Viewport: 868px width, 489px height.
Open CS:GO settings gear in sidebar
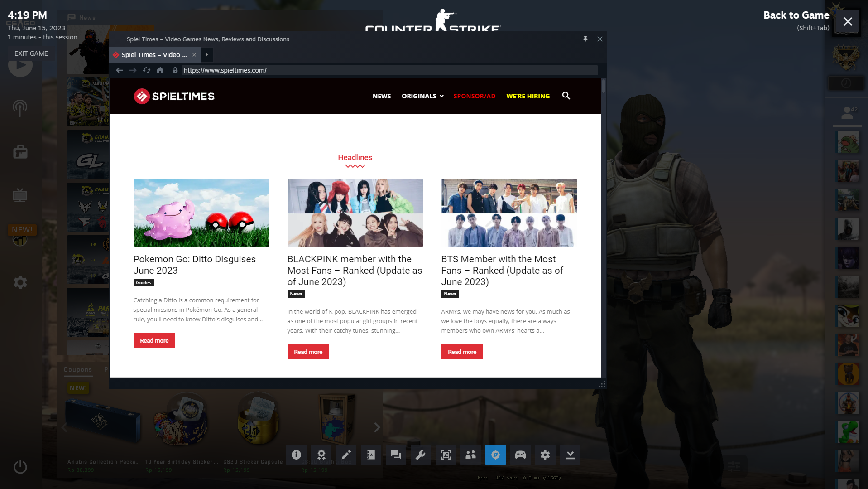(x=20, y=282)
